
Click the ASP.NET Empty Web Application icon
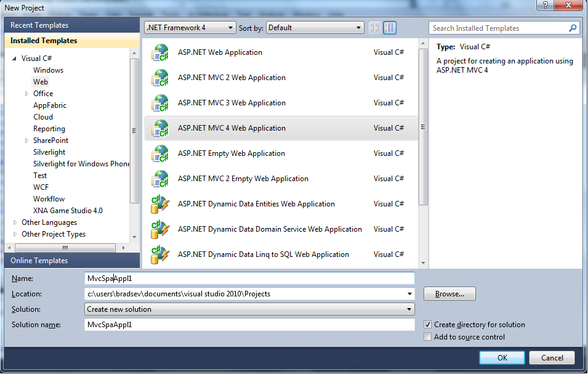pyautogui.click(x=160, y=153)
